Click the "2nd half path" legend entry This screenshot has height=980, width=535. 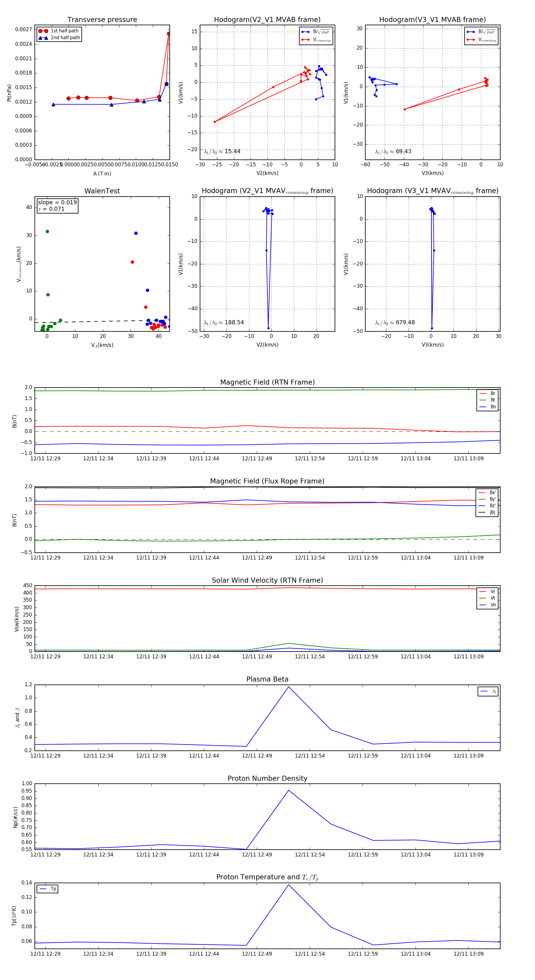pyautogui.click(x=59, y=38)
